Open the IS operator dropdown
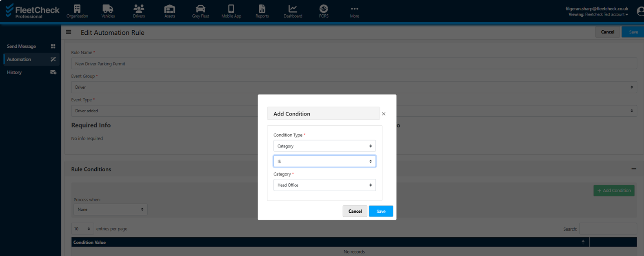644x256 pixels. tap(324, 161)
